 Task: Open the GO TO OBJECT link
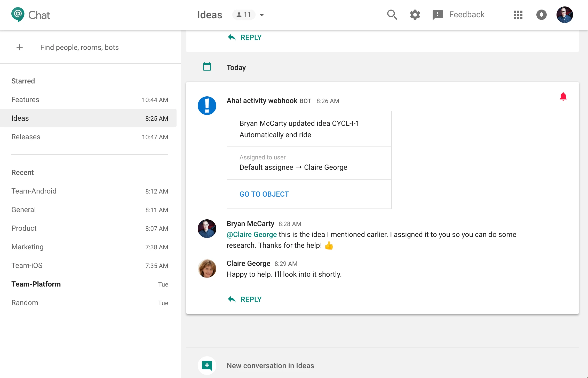(x=264, y=194)
